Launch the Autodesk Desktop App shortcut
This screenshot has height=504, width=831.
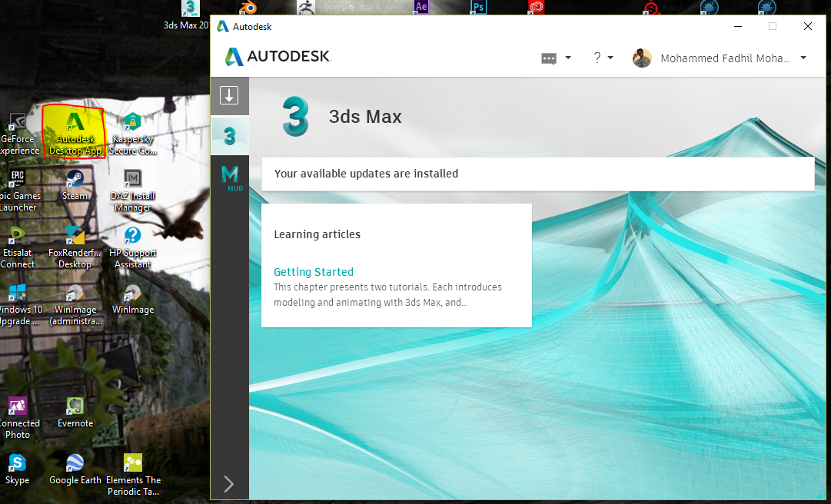pos(75,131)
